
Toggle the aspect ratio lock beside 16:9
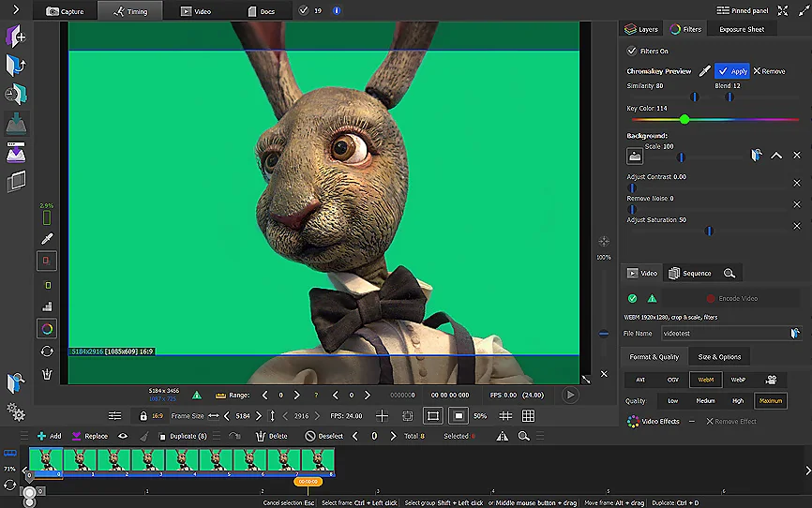(x=143, y=415)
